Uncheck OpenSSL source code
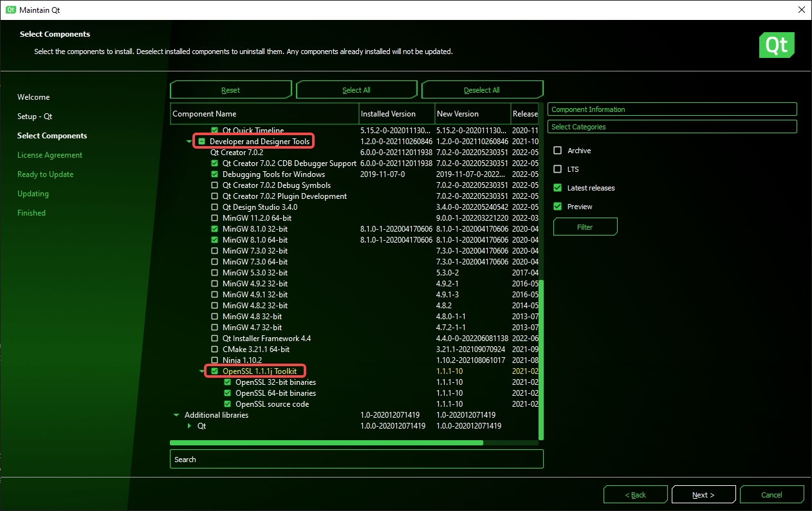Image resolution: width=812 pixels, height=511 pixels. [x=228, y=404]
